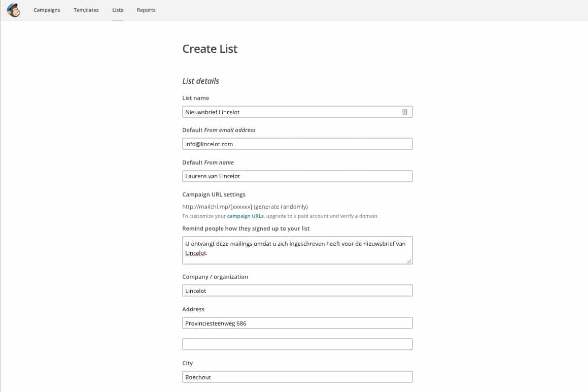Screen dimensions: 588x392
Task: Focus the List name field
Action: [x=297, y=112]
